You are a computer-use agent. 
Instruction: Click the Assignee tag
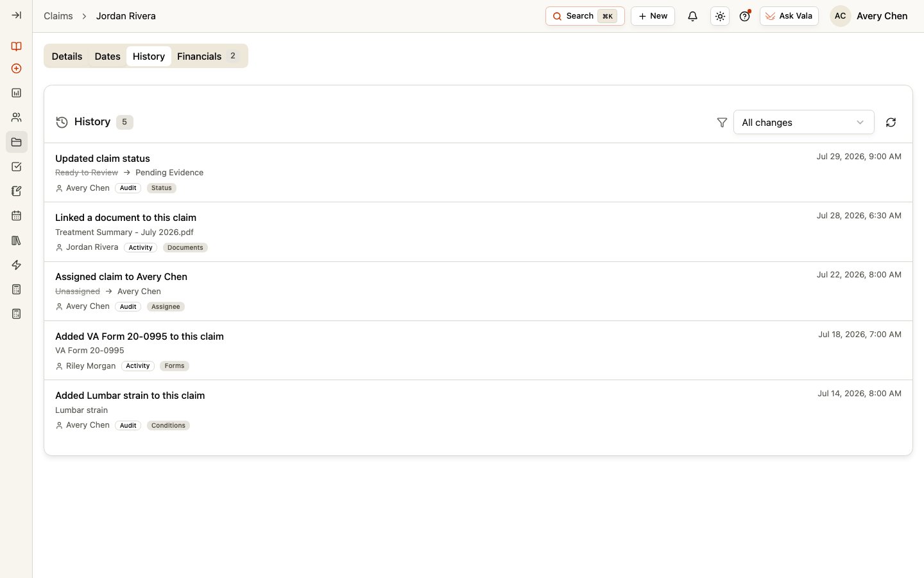coord(166,306)
